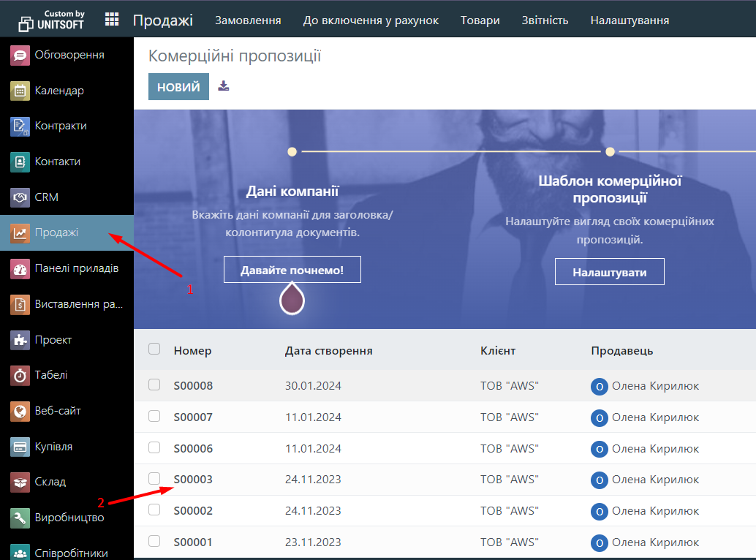The width and height of the screenshot is (756, 560).
Task: Open the Табелі sidebar icon
Action: (x=20, y=375)
